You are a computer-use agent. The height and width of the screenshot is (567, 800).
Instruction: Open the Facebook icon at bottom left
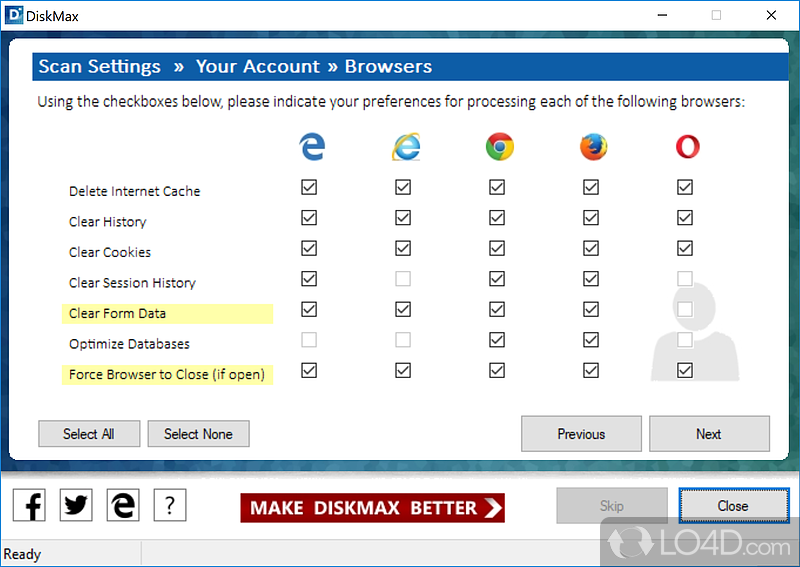point(32,505)
